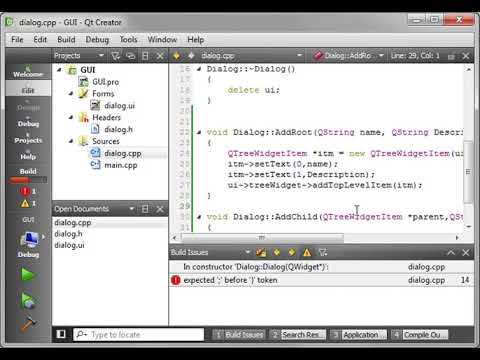Split the Projects side panel

coord(145,56)
